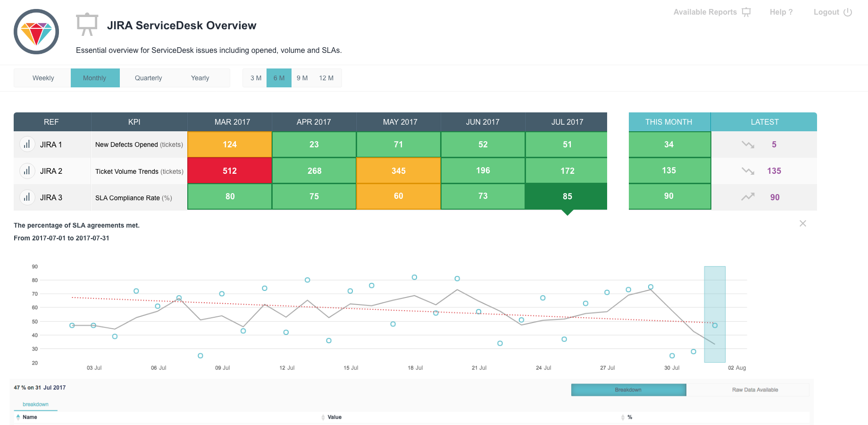This screenshot has height=425, width=868.
Task: Click downward trend icon in New Defects row
Action: click(x=748, y=144)
